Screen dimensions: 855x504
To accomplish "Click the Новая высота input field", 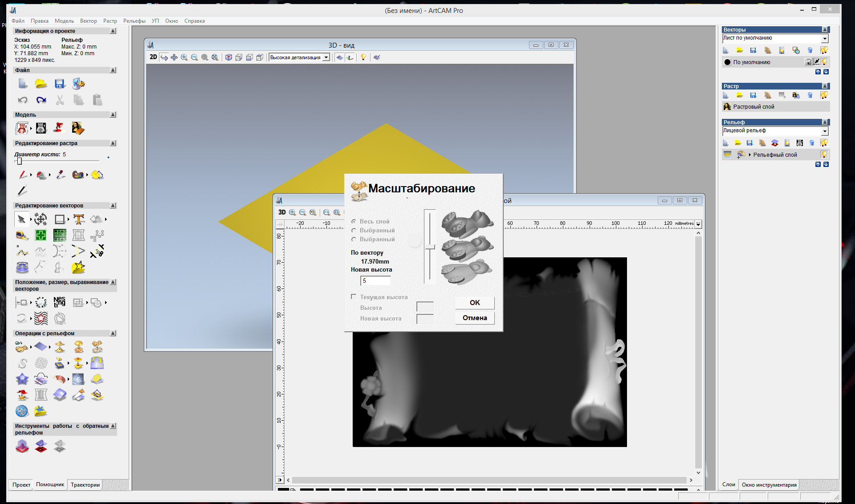I will [375, 280].
